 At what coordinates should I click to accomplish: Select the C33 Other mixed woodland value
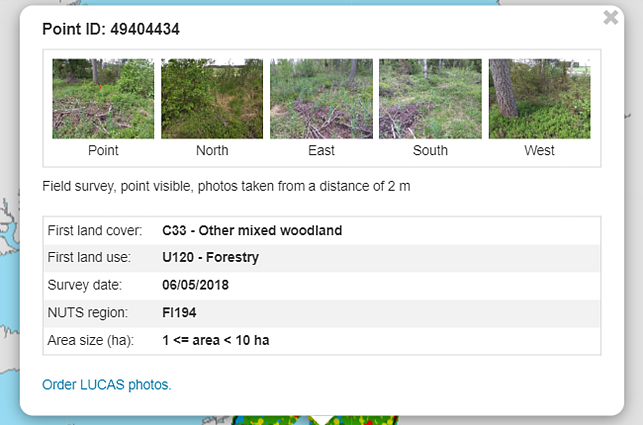tap(252, 231)
